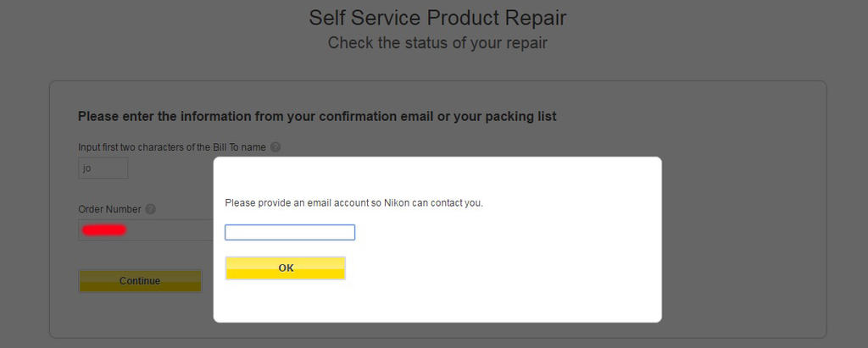Viewport: 868px width, 348px height.
Task: Focus the email address input field
Action: (290, 232)
